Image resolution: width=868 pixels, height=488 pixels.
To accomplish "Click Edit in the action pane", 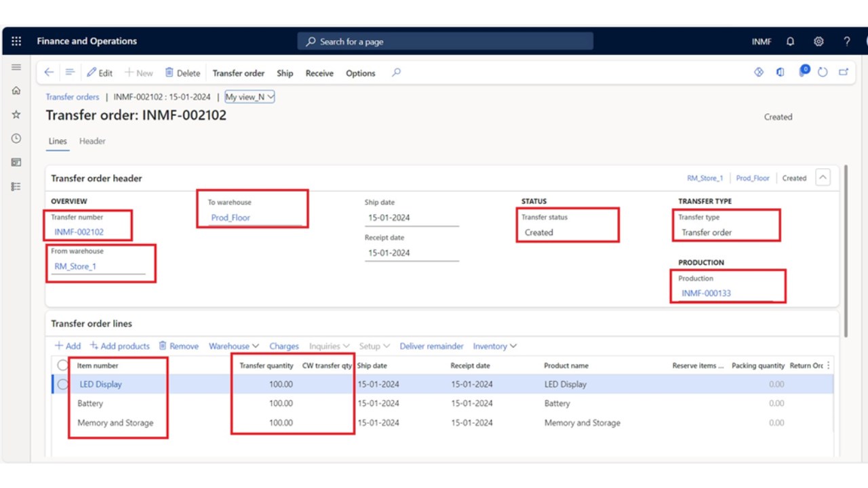I will 100,73.
